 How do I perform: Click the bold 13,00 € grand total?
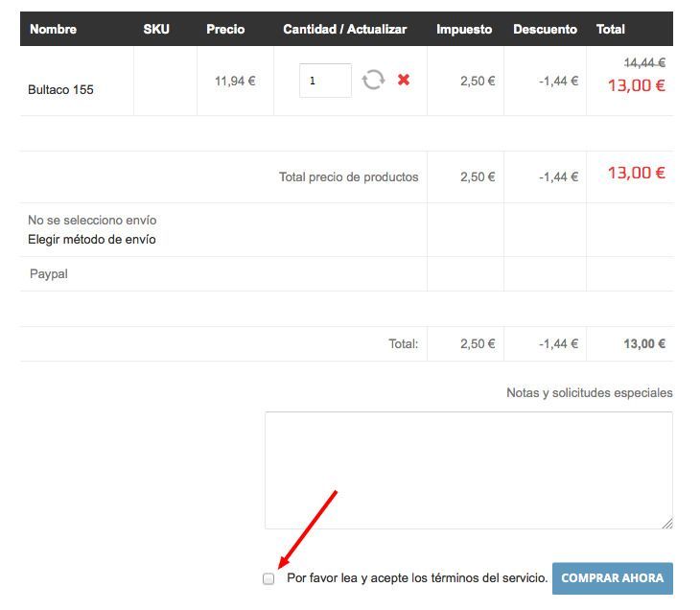tap(644, 344)
